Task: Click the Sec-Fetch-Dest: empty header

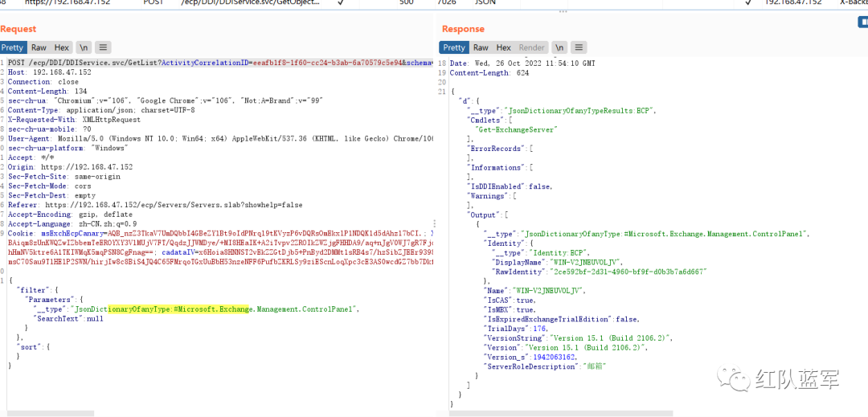Action: click(x=51, y=195)
